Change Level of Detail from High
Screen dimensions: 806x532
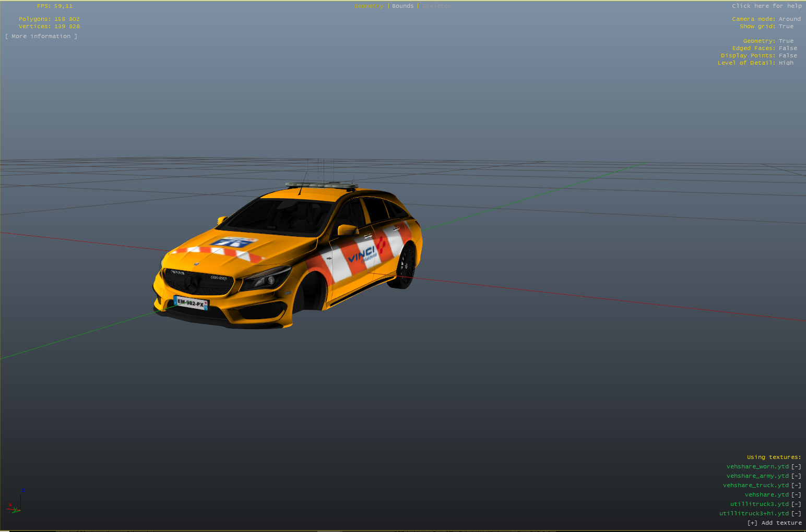point(786,63)
